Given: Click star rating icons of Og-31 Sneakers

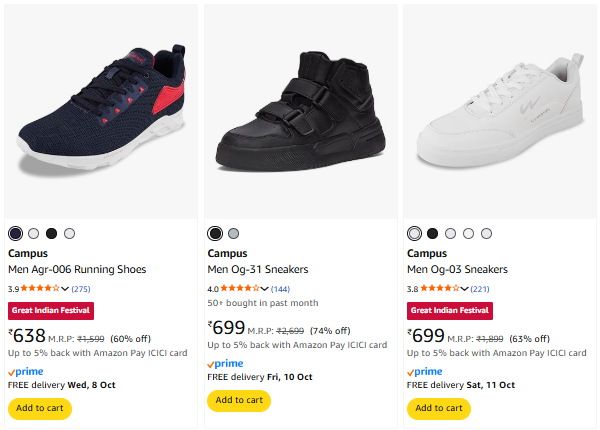Looking at the screenshot, I should [x=240, y=289].
